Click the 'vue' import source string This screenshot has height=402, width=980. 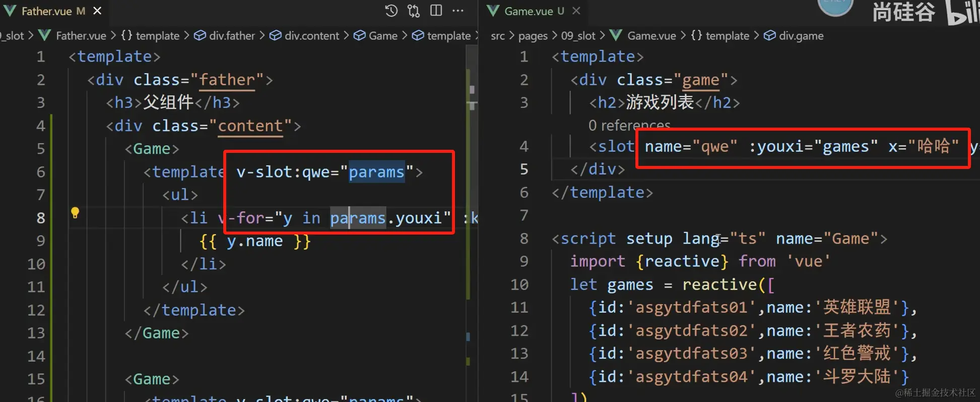809,261
